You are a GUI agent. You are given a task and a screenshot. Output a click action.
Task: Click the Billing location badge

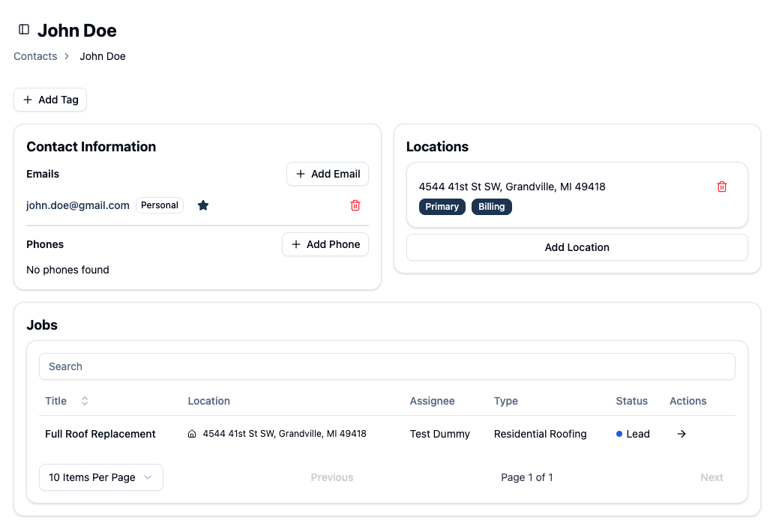coord(491,207)
